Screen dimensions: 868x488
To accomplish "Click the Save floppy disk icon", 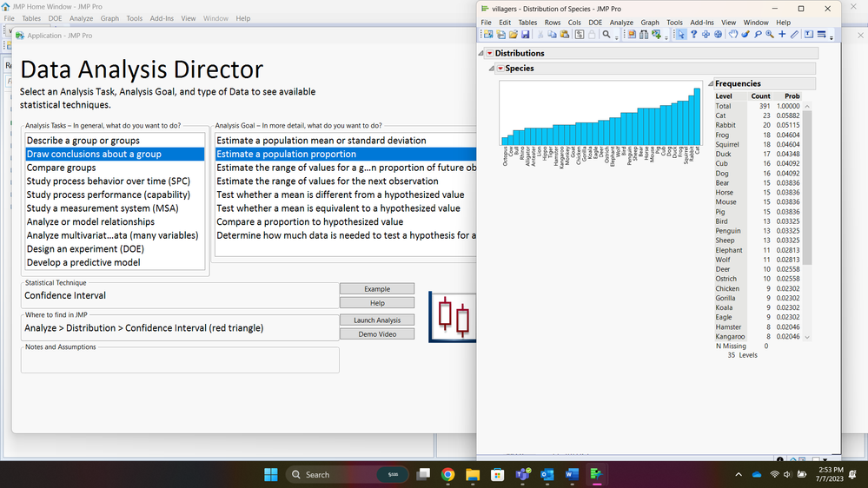I will coord(526,35).
